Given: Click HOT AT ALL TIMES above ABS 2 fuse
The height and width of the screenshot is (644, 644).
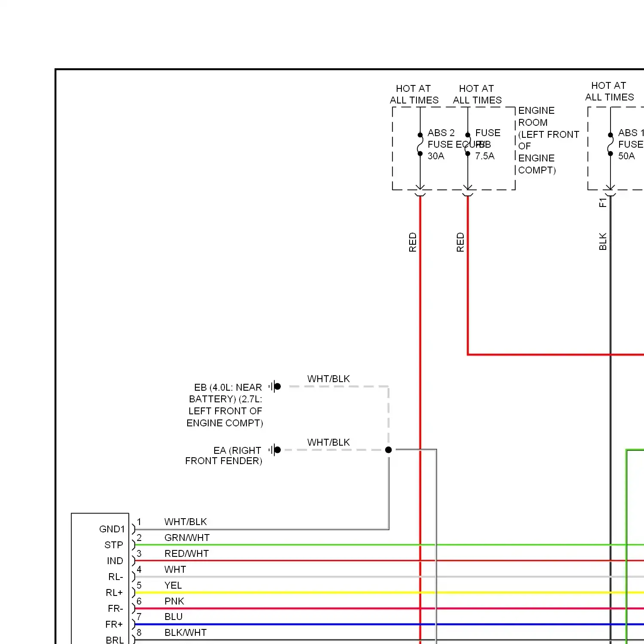Looking at the screenshot, I should tap(414, 94).
